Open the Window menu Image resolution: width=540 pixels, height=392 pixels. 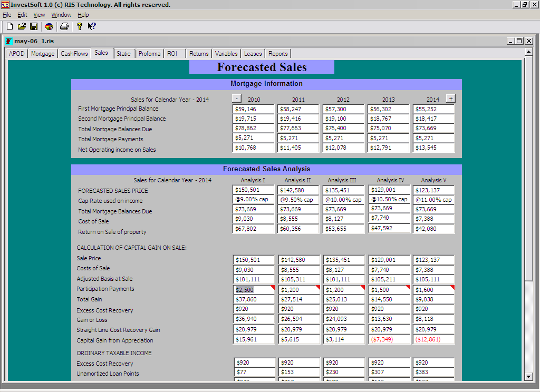(61, 15)
